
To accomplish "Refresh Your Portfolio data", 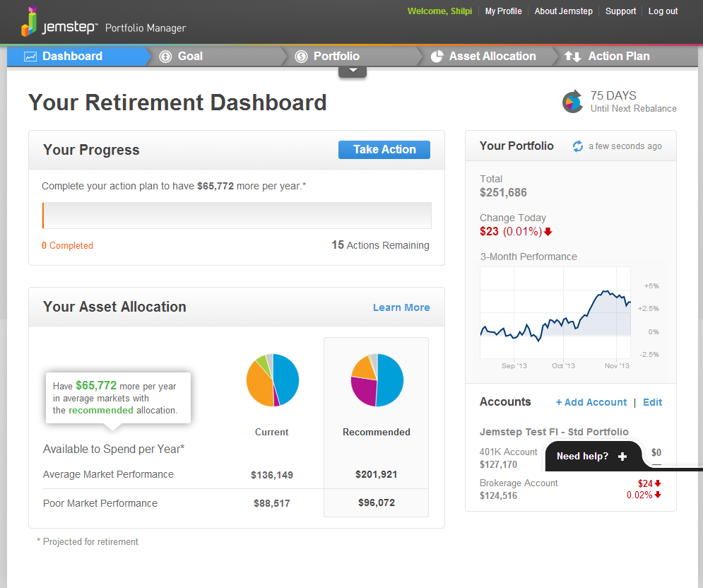I will click(577, 146).
